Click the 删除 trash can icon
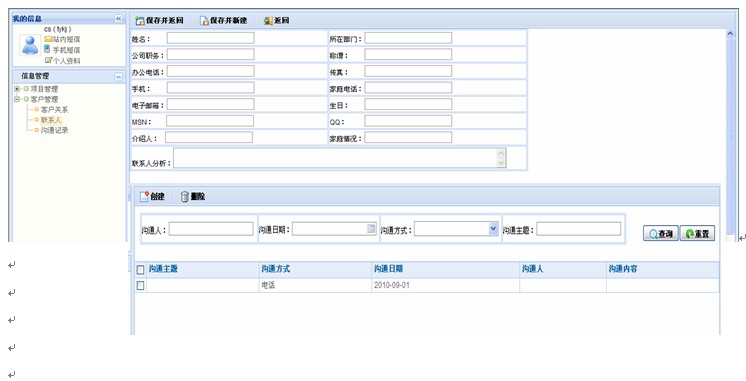The image size is (746, 381). click(x=185, y=196)
